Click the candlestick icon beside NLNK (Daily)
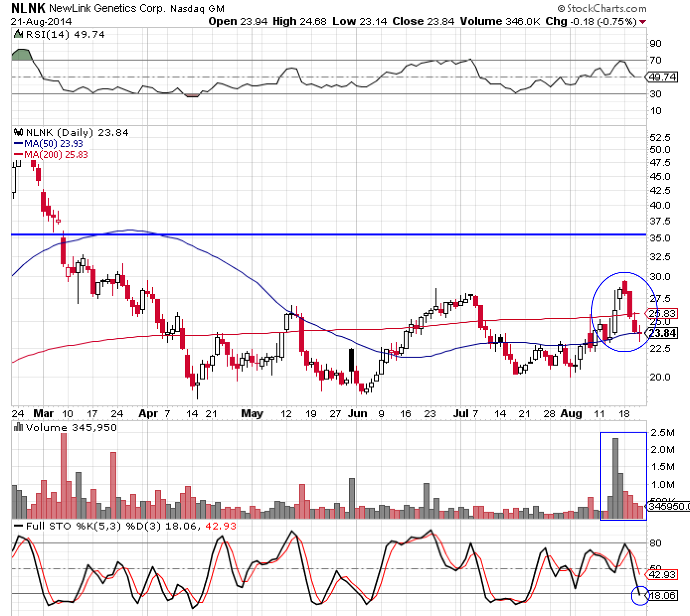690x616 pixels. (x=18, y=133)
